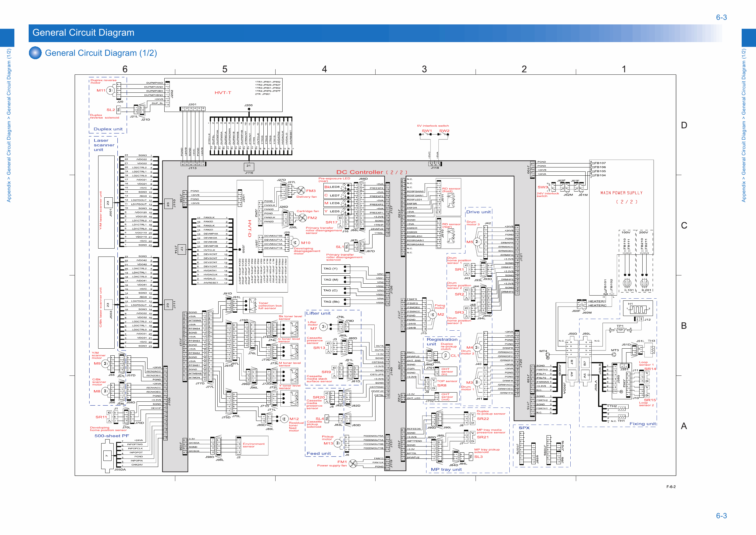Image resolution: width=756 pixels, height=535 pixels.
Task: Click the FM1 power supply fan symbol
Action: (353, 464)
